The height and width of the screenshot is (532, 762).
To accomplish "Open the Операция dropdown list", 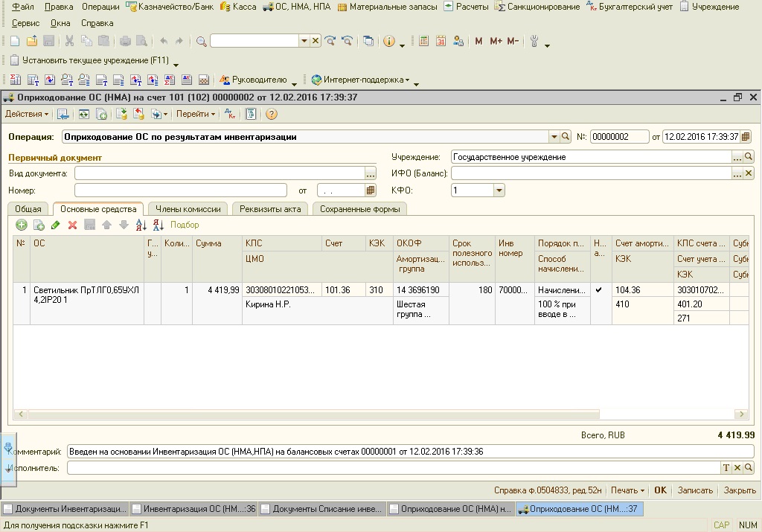I will (x=554, y=137).
